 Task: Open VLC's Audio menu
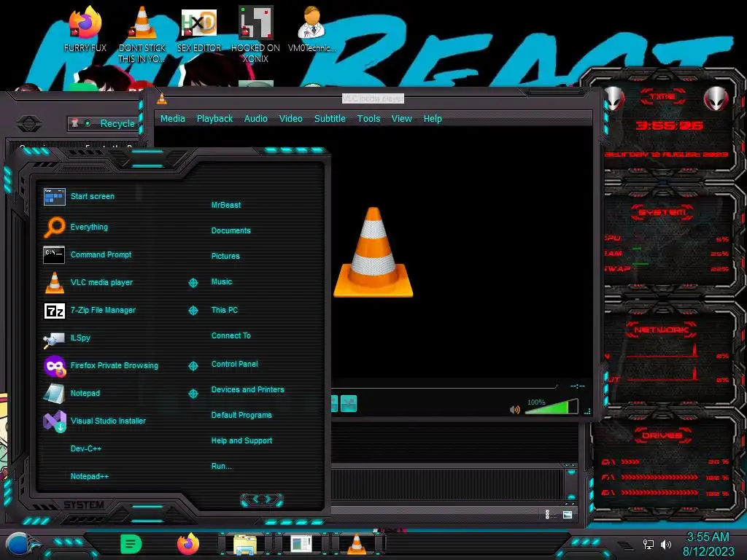pyautogui.click(x=256, y=119)
